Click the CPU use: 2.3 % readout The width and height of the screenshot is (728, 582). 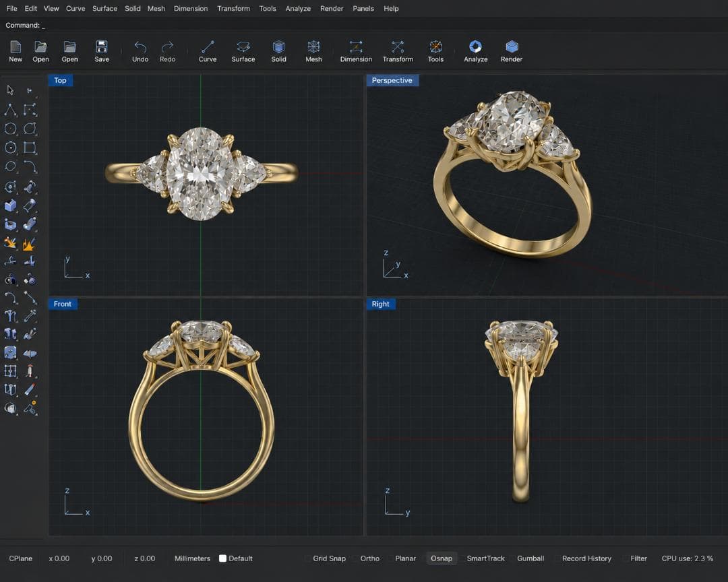pyautogui.click(x=687, y=558)
